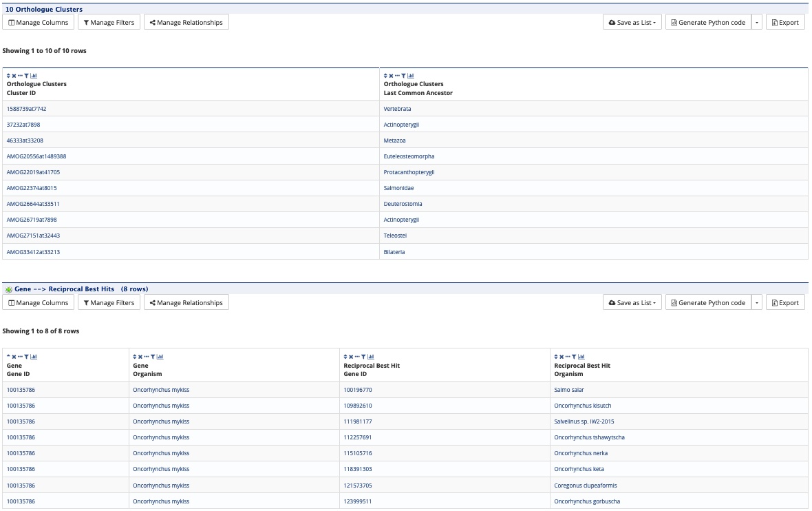Remove the Gene Organism column
The image size is (812, 511).
(140, 357)
